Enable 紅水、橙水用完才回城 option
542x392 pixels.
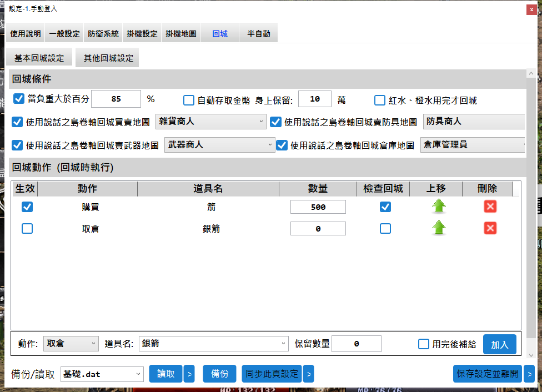(x=380, y=99)
